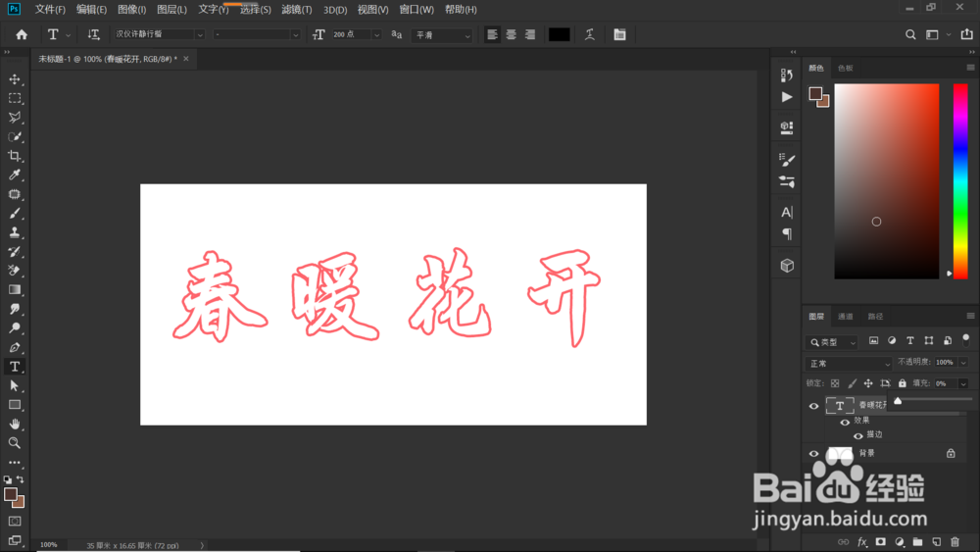Select the Pen tool
This screenshot has height=552, width=980.
coord(15,348)
